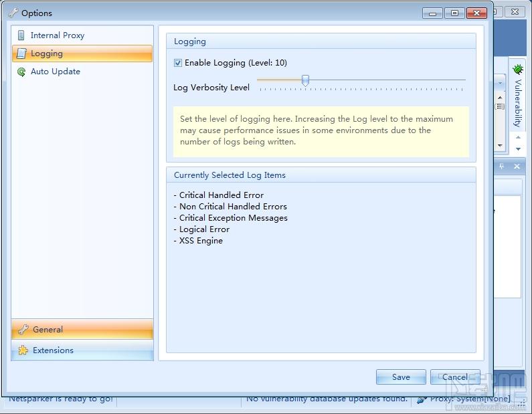Click the down arrow under Vulnerability tab
Viewport: 532px width, 414px height.
click(x=518, y=149)
